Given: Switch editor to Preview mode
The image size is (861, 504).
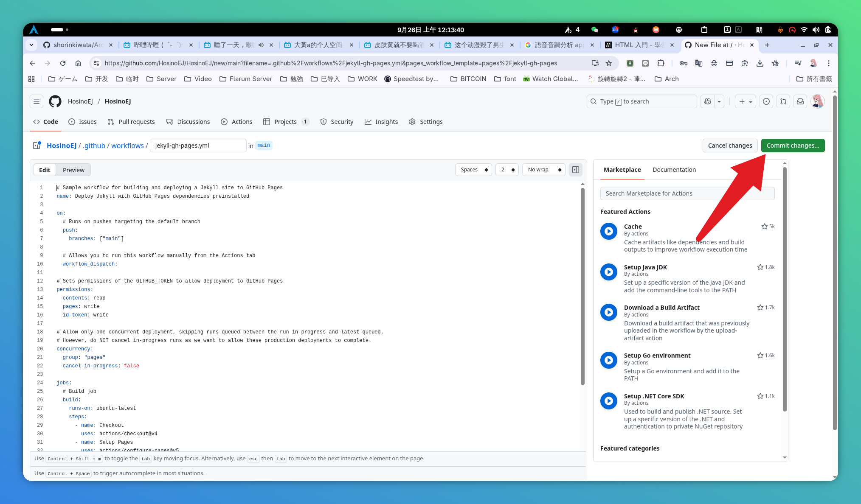Looking at the screenshot, I should [73, 170].
